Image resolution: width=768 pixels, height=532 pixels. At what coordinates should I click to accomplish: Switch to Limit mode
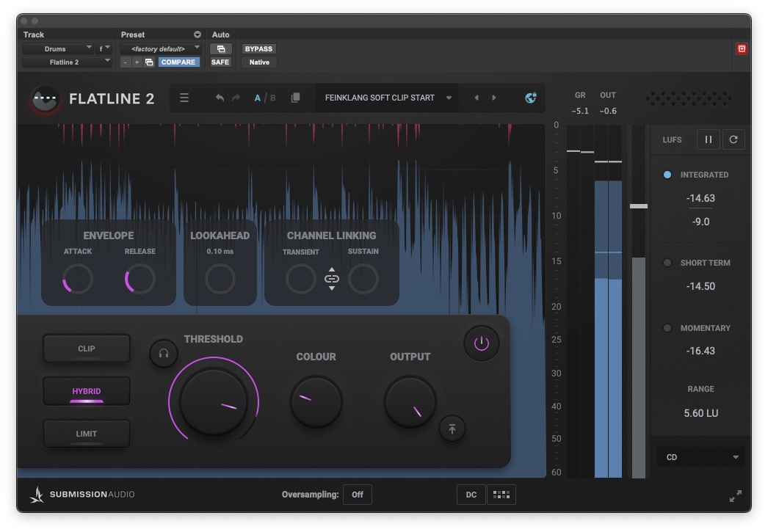pyautogui.click(x=87, y=434)
